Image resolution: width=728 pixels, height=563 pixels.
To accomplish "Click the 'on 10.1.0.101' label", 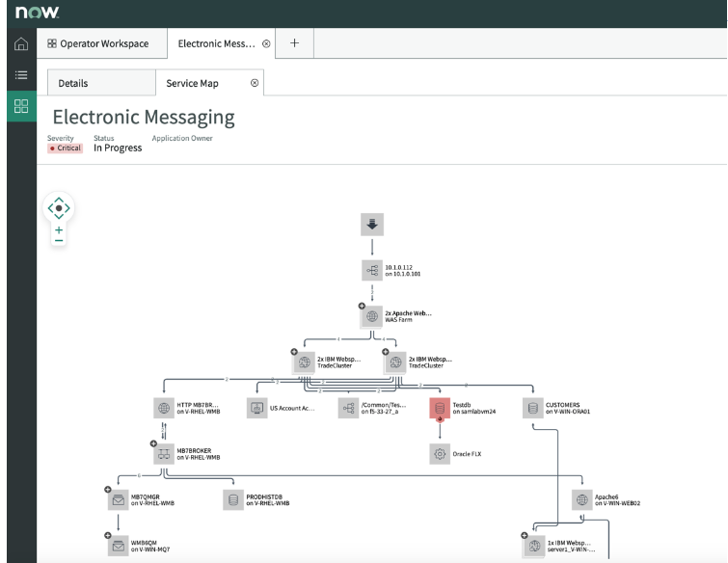I will (x=403, y=274).
